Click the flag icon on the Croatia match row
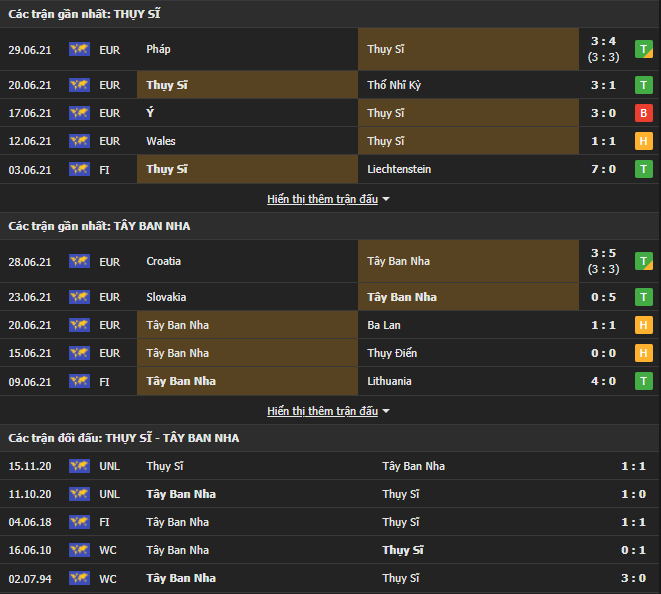The image size is (661, 594). pos(79,261)
